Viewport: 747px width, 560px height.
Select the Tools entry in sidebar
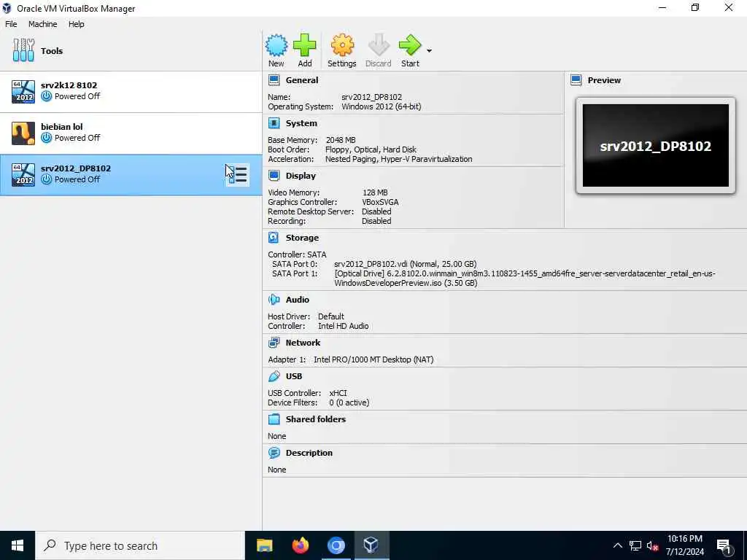click(x=131, y=50)
